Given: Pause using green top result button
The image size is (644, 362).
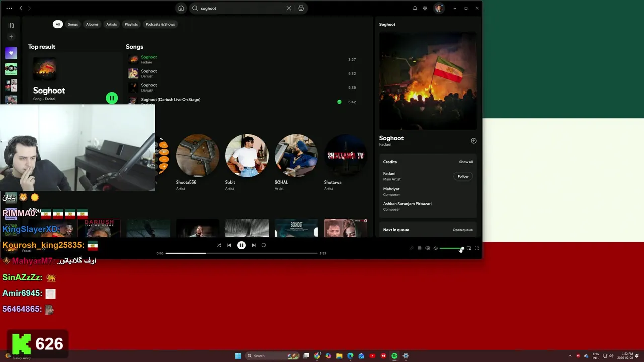Looking at the screenshot, I should [x=112, y=98].
